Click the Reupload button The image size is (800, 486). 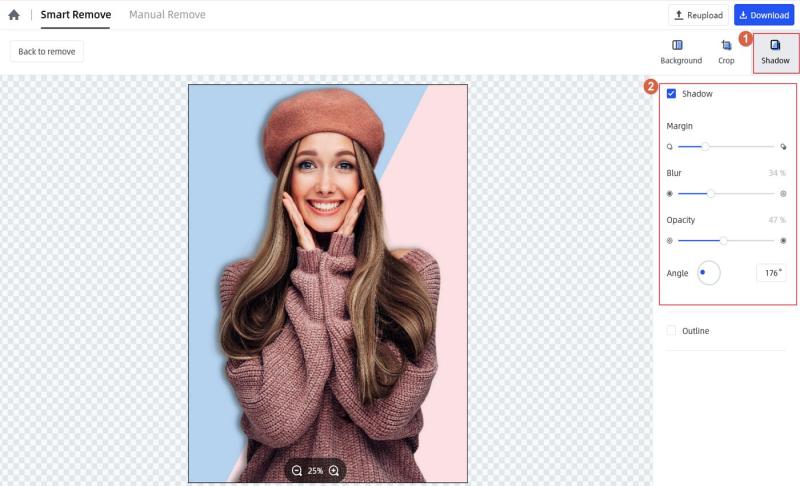(x=698, y=15)
